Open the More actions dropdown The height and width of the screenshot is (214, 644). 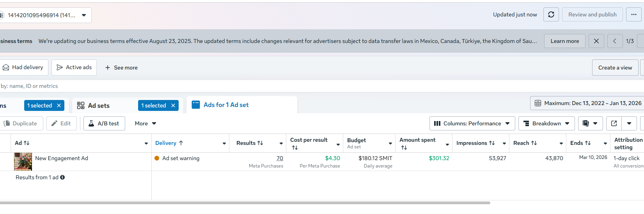click(x=145, y=123)
